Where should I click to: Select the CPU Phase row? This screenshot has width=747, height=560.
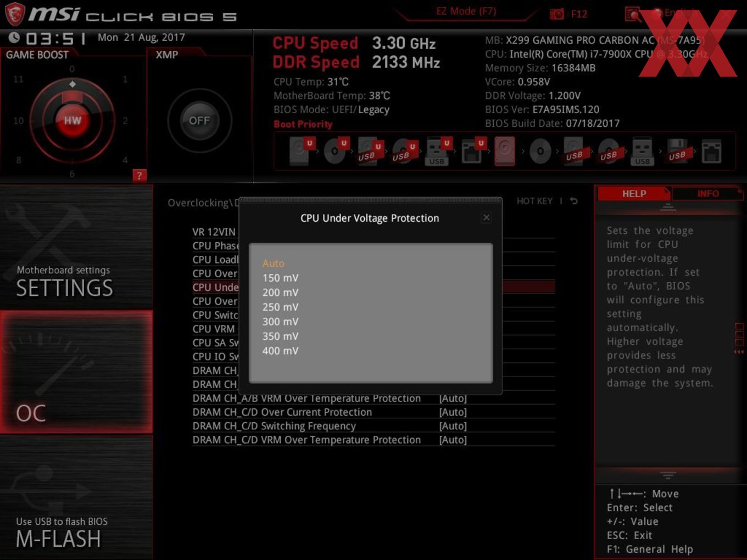[x=215, y=245]
